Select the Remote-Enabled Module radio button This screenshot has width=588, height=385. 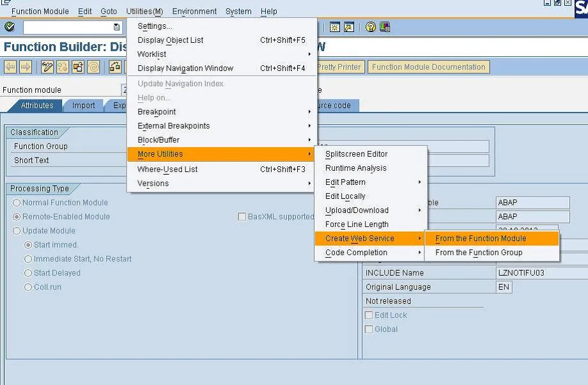(15, 216)
